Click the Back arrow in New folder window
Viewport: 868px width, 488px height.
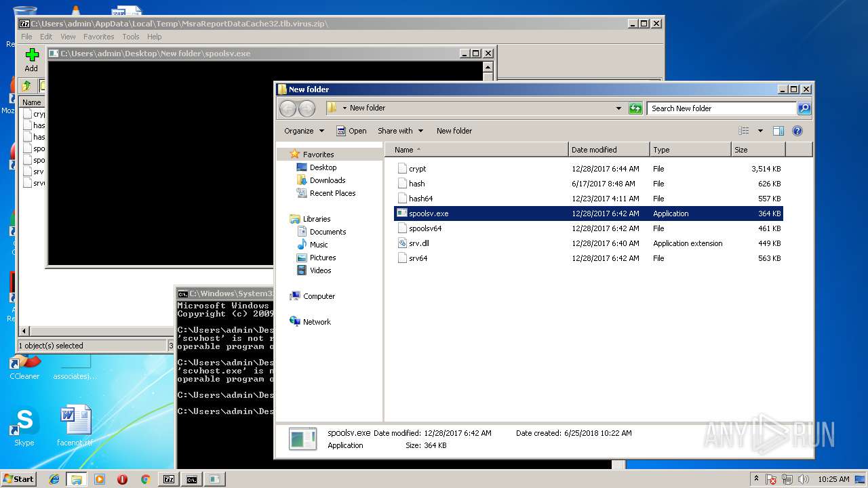288,108
